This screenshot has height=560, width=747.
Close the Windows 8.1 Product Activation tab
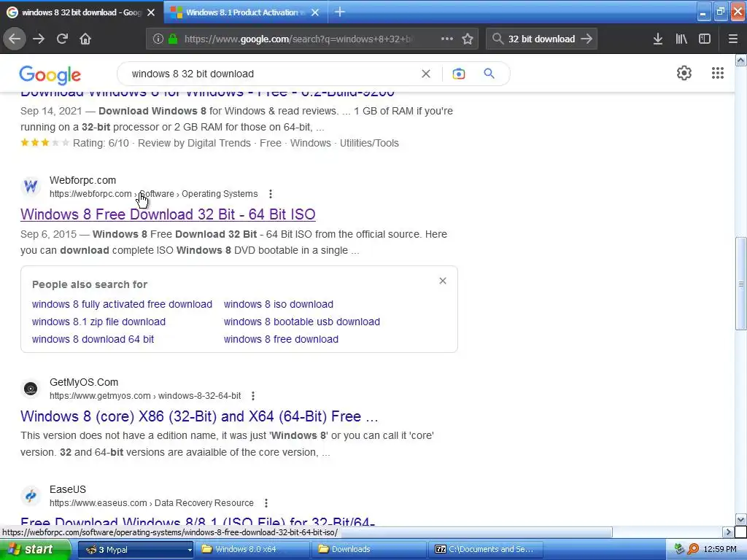point(315,12)
